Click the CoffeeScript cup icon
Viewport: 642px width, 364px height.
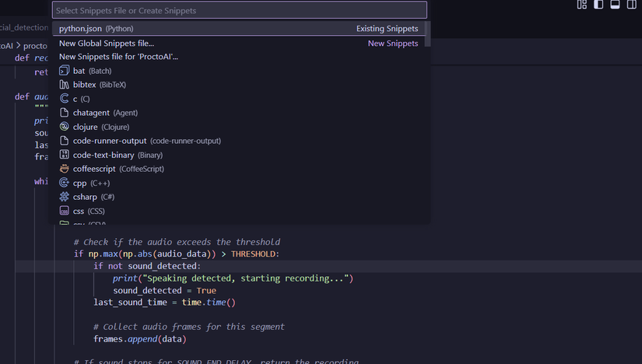(64, 168)
